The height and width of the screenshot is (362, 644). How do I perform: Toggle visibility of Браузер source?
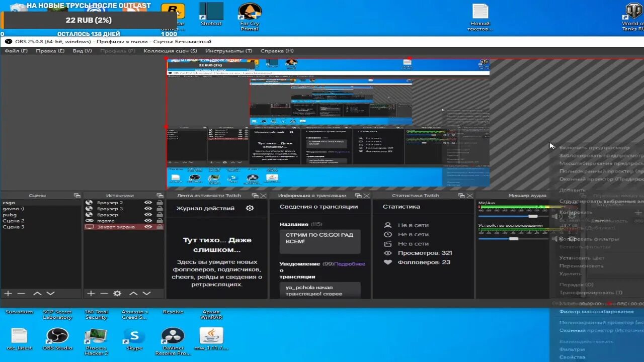click(x=148, y=215)
